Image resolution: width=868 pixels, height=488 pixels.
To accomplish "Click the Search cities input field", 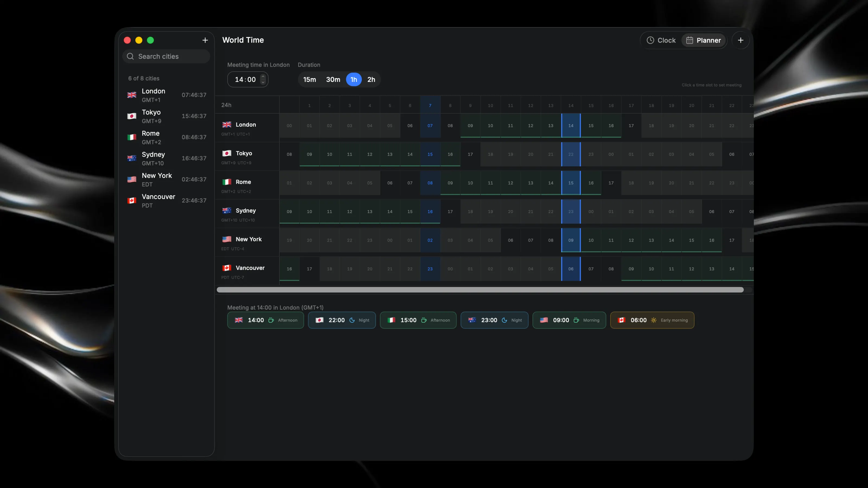I will coord(167,56).
